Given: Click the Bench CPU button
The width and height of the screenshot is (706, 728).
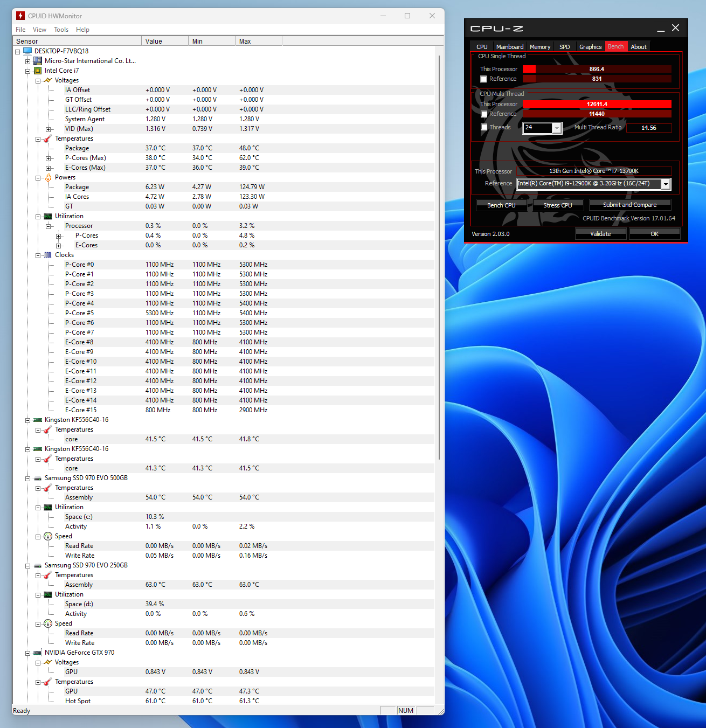Looking at the screenshot, I should click(x=501, y=205).
